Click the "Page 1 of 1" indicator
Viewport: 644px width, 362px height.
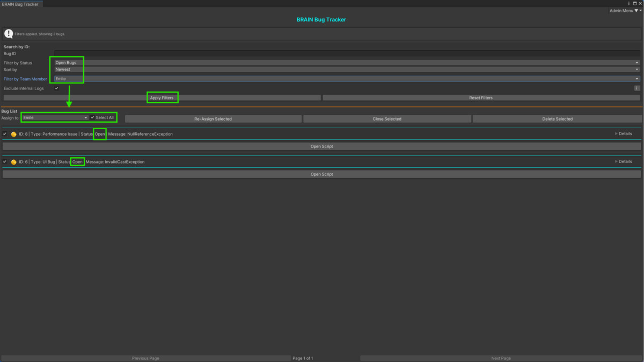[303, 358]
